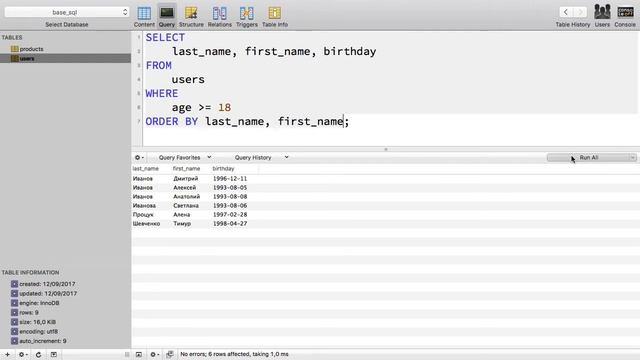Open the table actions gear menu
640x360 pixels.
click(x=22, y=354)
